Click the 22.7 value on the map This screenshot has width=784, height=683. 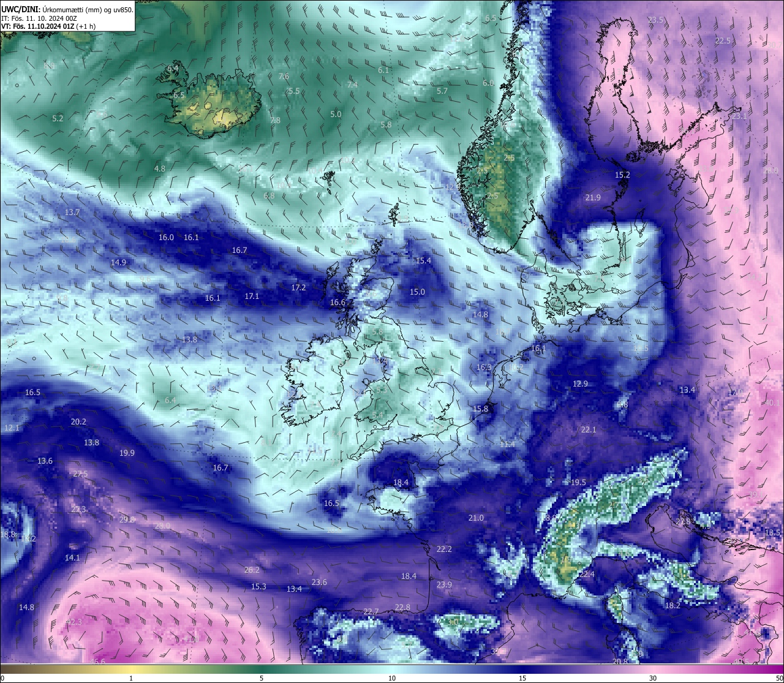point(371,611)
